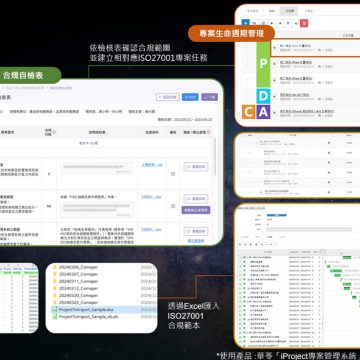Click the blue D phase block

click(263, 96)
